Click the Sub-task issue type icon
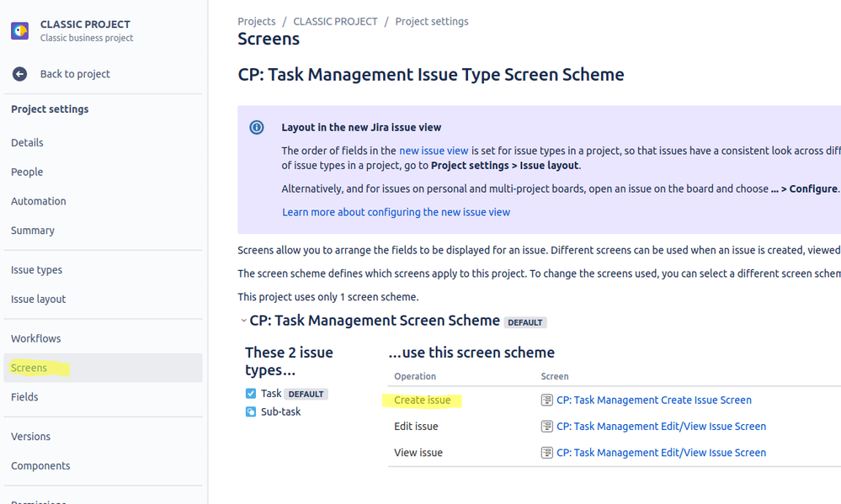 pos(251,411)
